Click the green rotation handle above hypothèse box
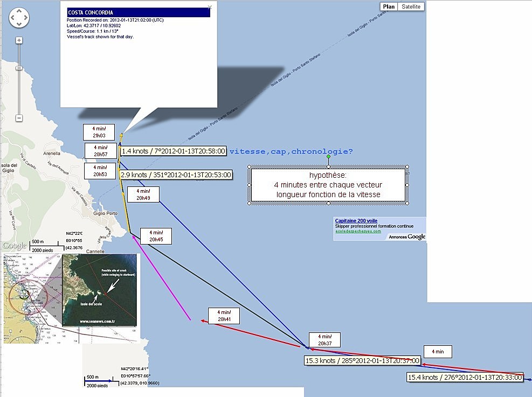The width and height of the screenshot is (532, 397). click(x=328, y=157)
